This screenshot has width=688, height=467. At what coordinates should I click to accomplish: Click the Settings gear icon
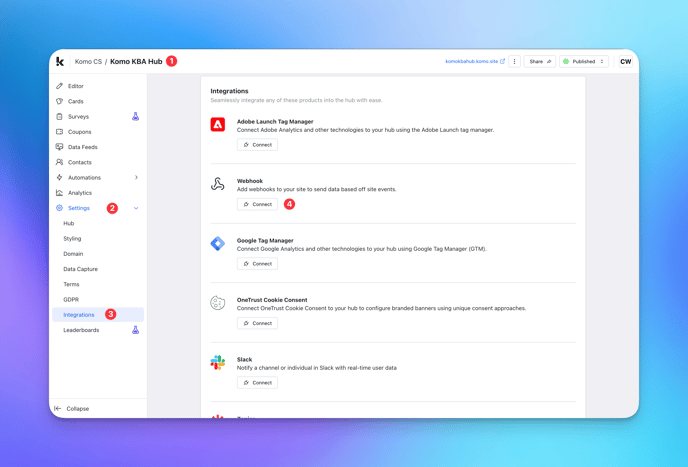(59, 208)
